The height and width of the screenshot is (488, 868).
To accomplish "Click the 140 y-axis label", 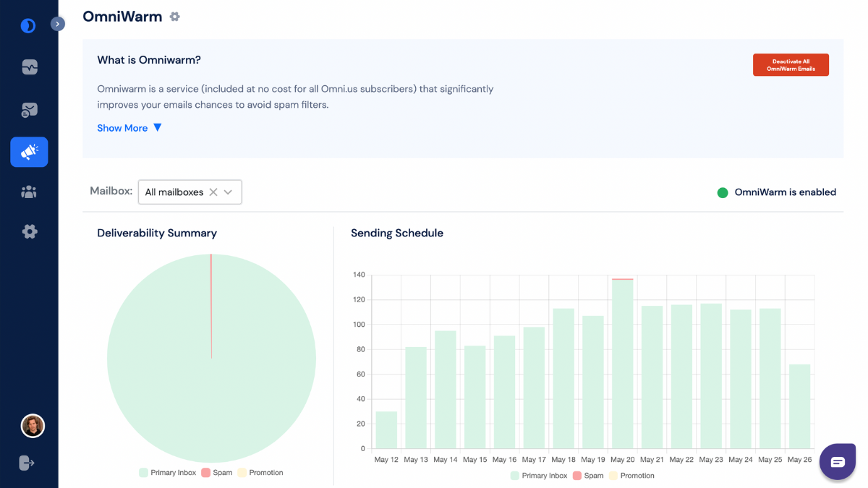I will [x=359, y=275].
